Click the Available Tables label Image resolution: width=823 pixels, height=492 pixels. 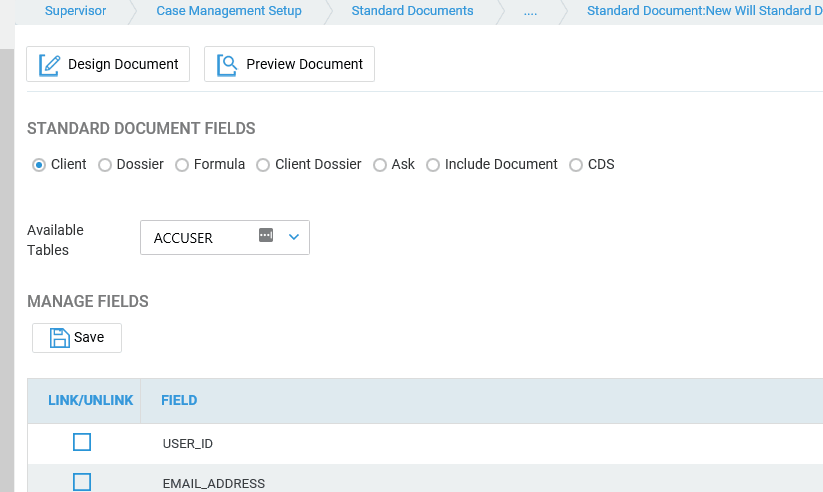click(x=55, y=240)
